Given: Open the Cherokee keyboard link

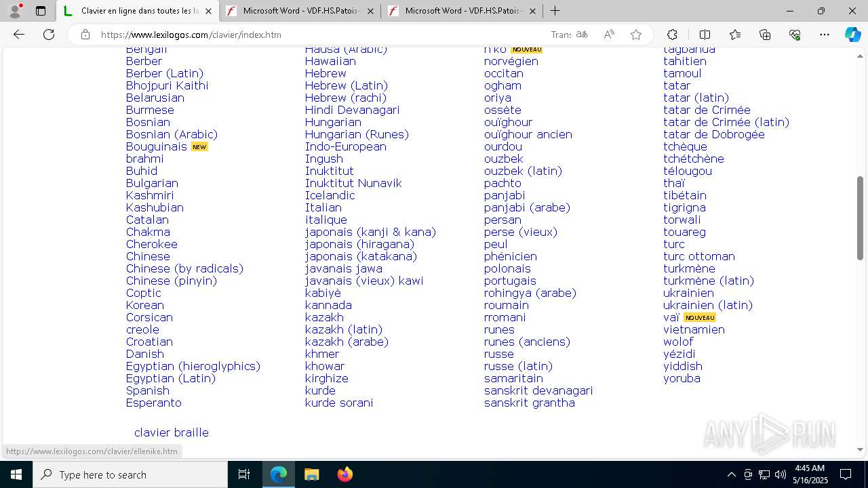Looking at the screenshot, I should click(x=151, y=244).
